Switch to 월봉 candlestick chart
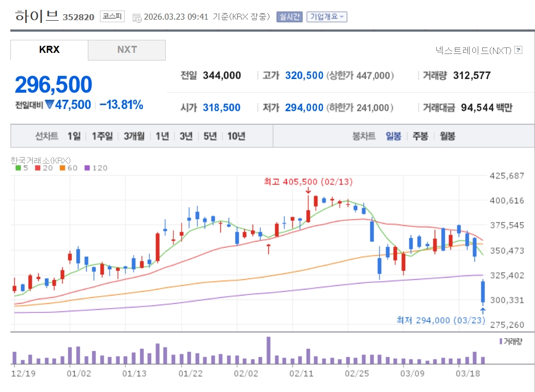The width and height of the screenshot is (535, 392). 447,136
